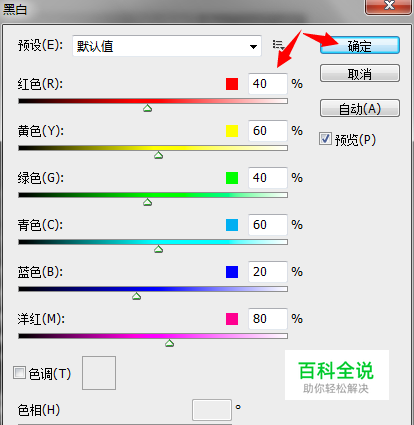Click the 红色 percentage input showing 40
Screen dimensions: 414x425
268,84
